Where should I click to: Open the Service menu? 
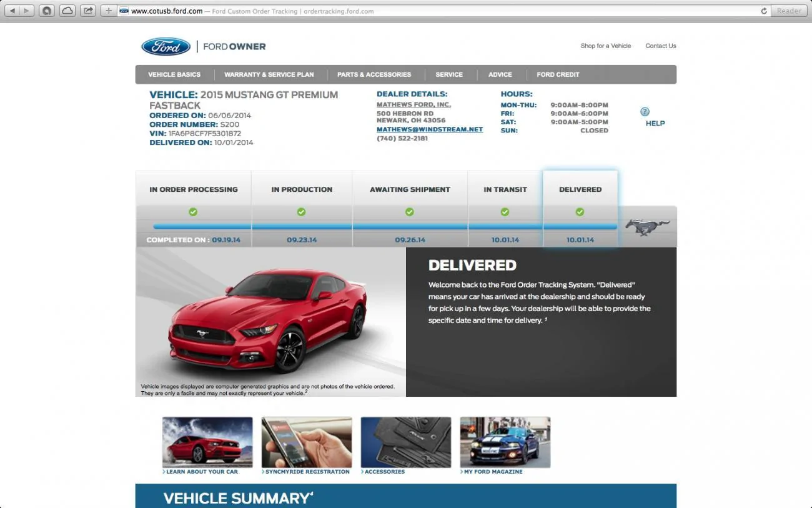click(449, 74)
